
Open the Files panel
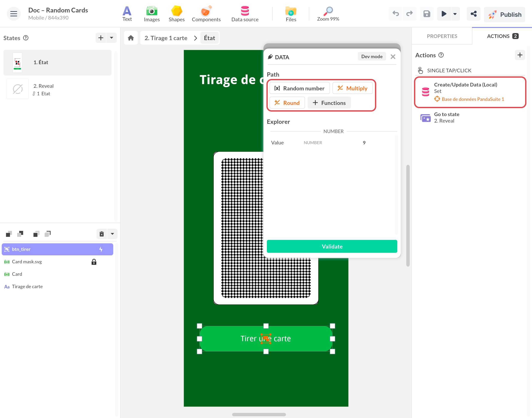tap(291, 14)
